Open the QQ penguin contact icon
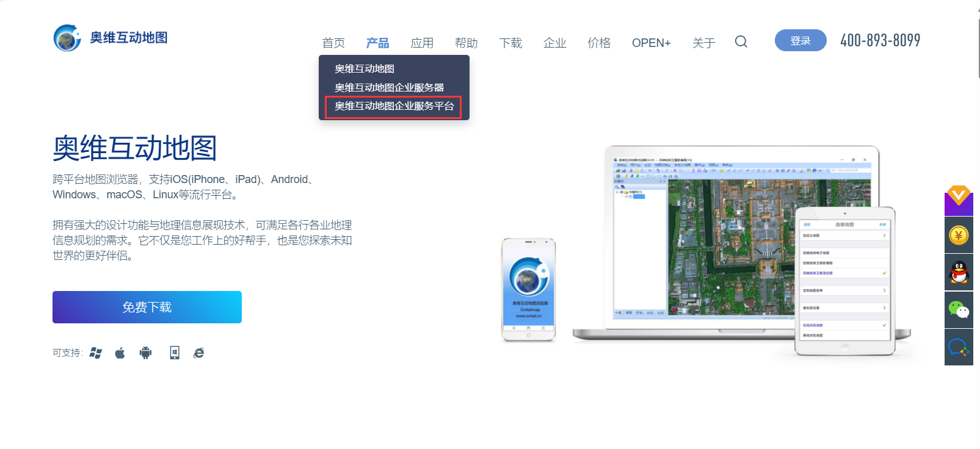Viewport: 980px width, 449px height. point(959,272)
